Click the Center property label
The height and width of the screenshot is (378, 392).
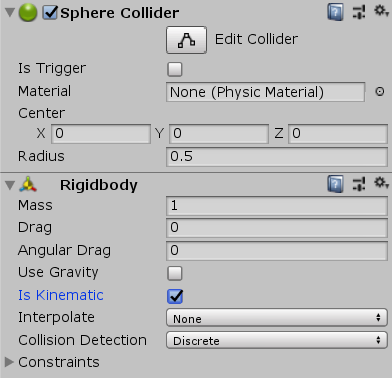[x=41, y=113]
